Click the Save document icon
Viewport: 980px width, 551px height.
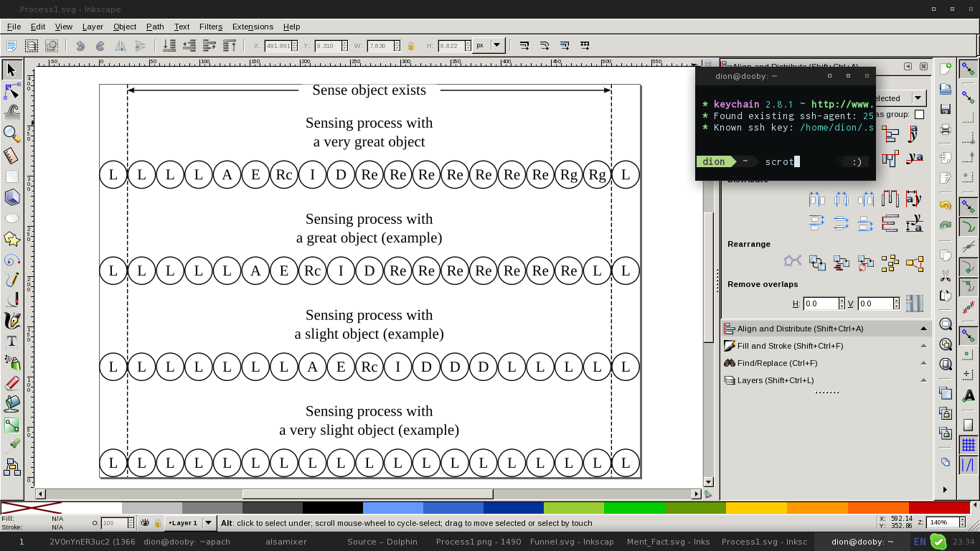[945, 109]
